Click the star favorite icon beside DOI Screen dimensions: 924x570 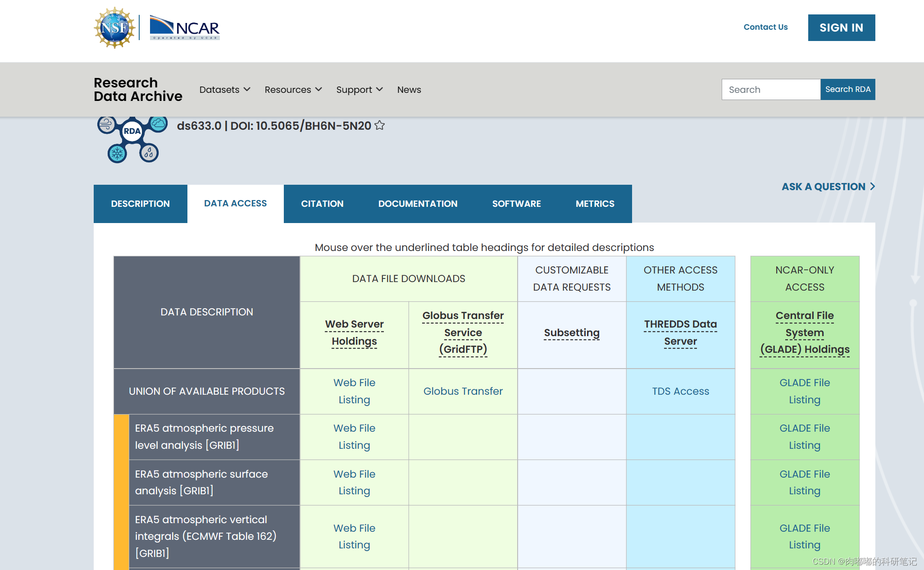point(380,125)
